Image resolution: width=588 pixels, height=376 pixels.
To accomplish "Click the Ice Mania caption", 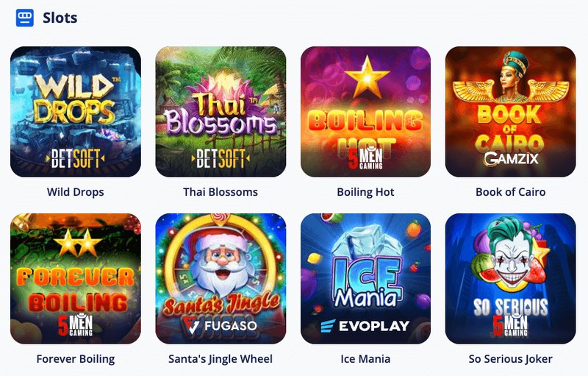I will [x=365, y=359].
